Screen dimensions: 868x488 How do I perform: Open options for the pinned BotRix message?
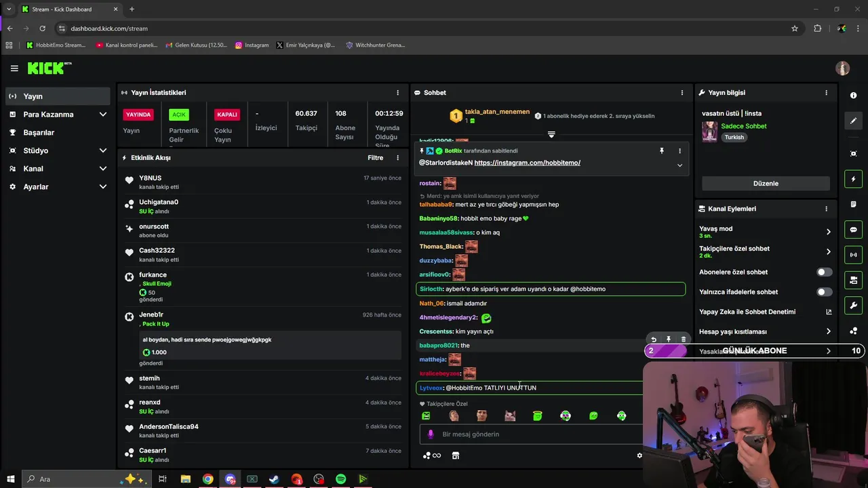(x=679, y=151)
